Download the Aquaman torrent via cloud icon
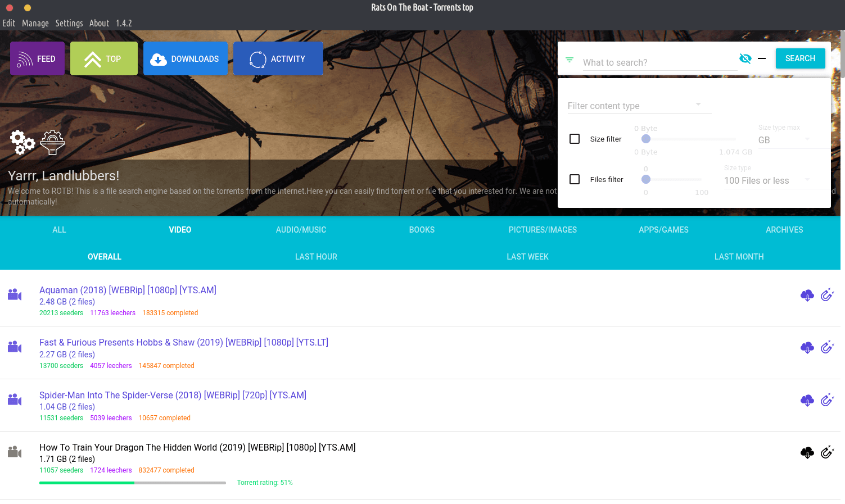 point(807,295)
